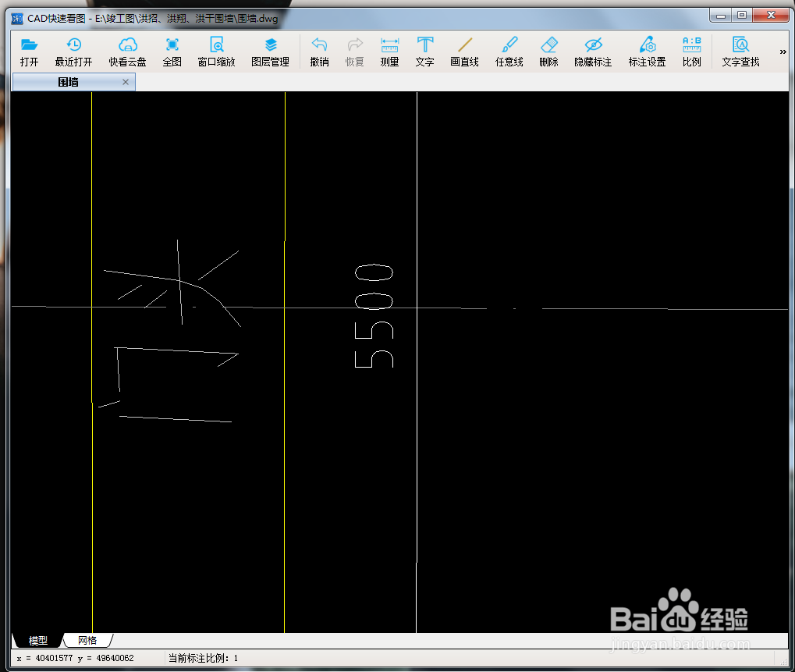Image resolution: width=795 pixels, height=672 pixels.
Task: Close the 围墙 tab
Action: [126, 82]
